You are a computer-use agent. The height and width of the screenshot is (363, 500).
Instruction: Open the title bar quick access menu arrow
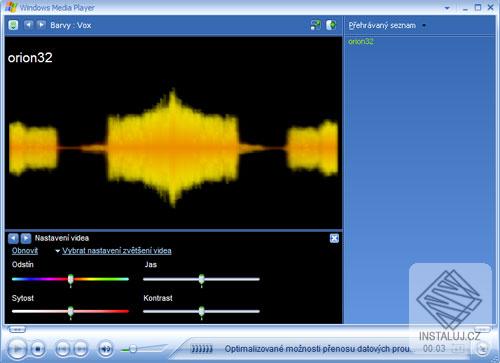click(x=447, y=8)
